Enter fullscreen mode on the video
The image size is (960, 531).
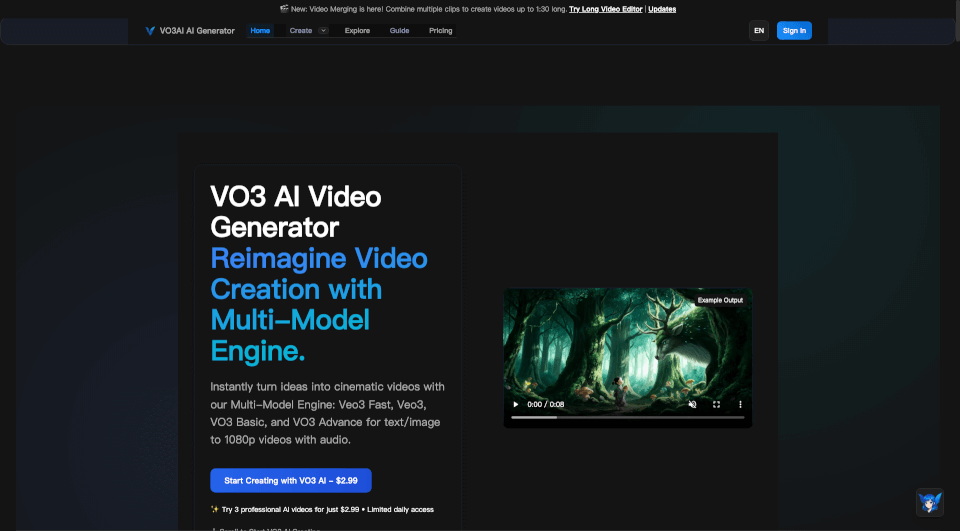pyautogui.click(x=716, y=405)
